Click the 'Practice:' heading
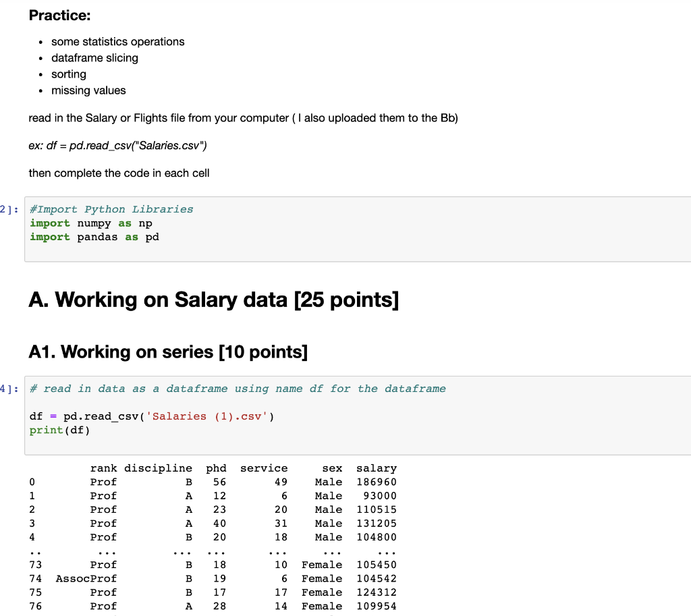691x616 pixels. pyautogui.click(x=59, y=15)
